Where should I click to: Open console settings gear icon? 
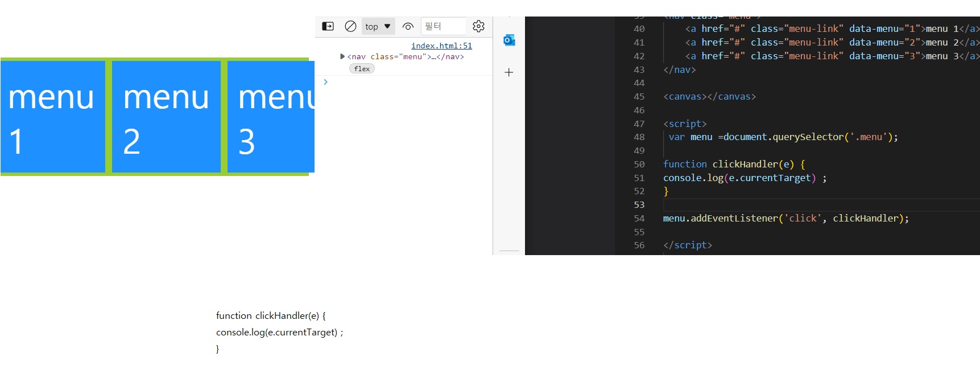(479, 26)
